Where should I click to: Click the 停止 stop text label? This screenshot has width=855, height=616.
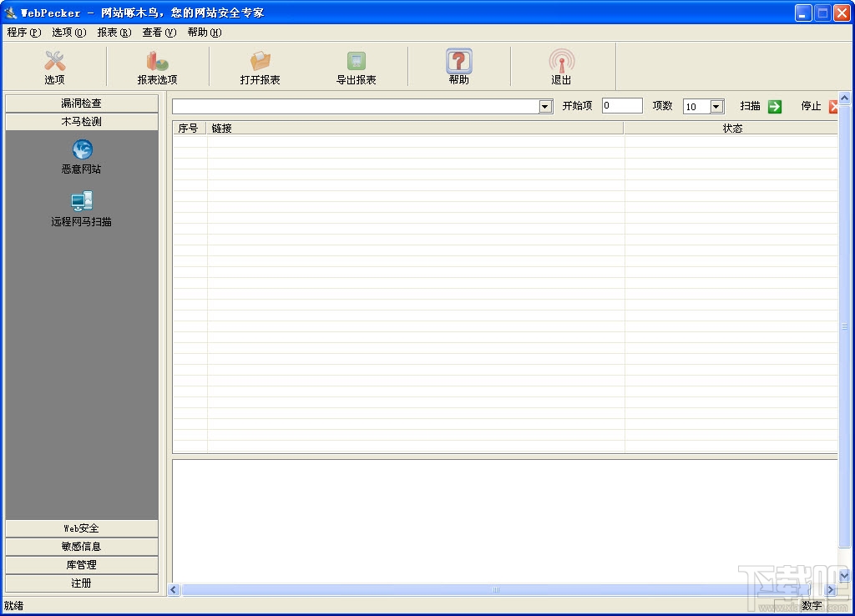pyautogui.click(x=811, y=106)
